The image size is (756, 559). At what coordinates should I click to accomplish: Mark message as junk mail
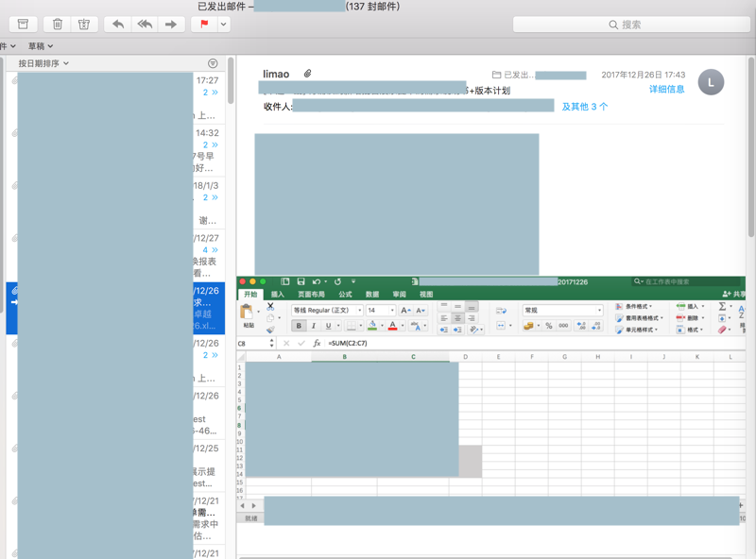coord(84,25)
